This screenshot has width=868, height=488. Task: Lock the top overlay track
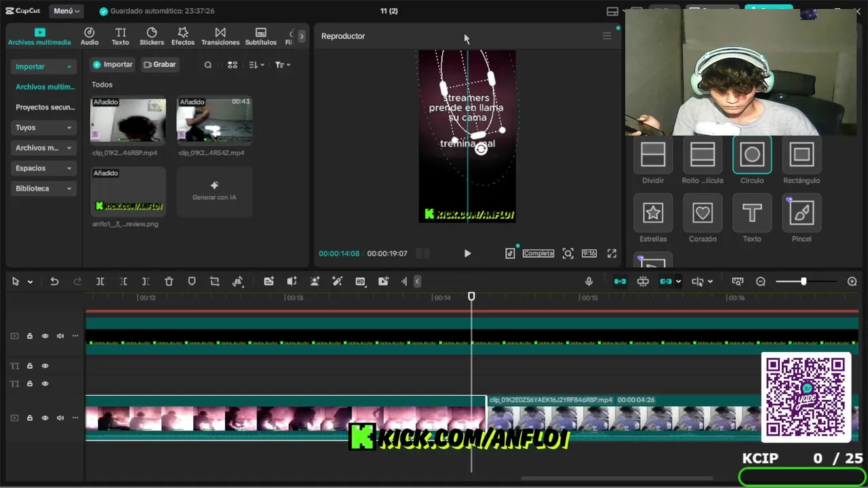point(30,336)
